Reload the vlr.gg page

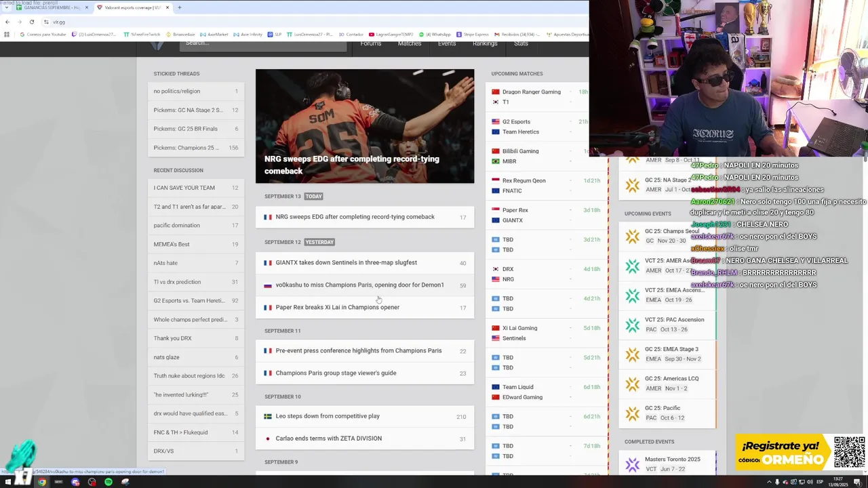click(x=31, y=22)
